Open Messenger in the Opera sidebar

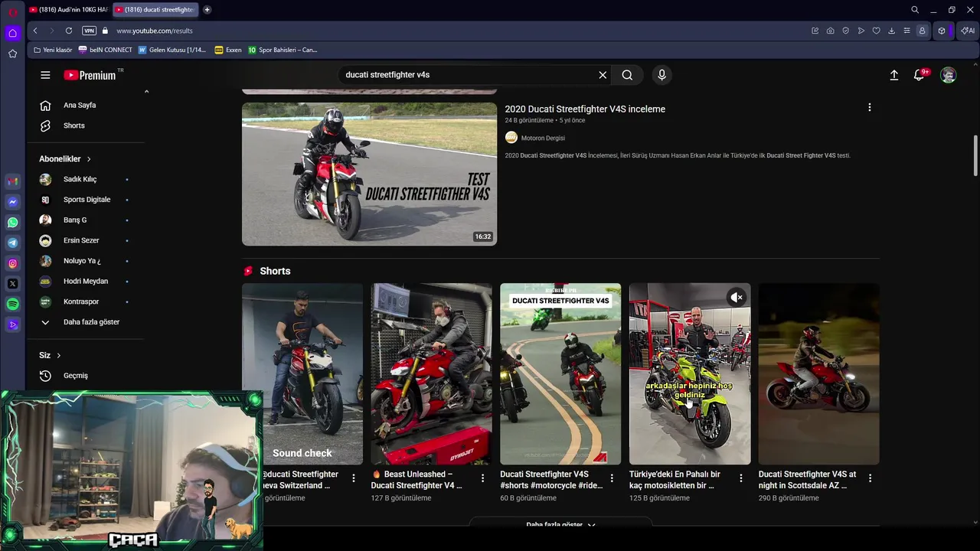pos(12,202)
